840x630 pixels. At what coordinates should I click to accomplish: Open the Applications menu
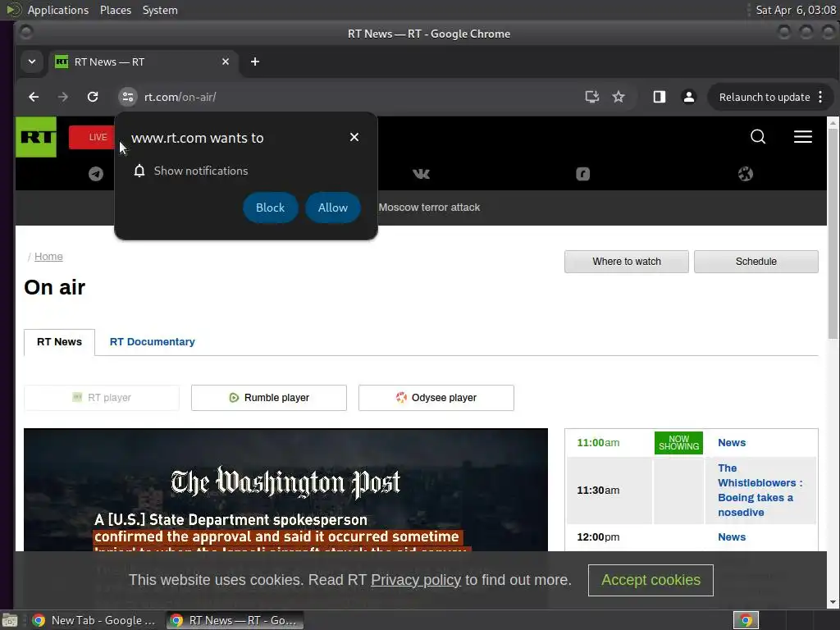pyautogui.click(x=58, y=10)
